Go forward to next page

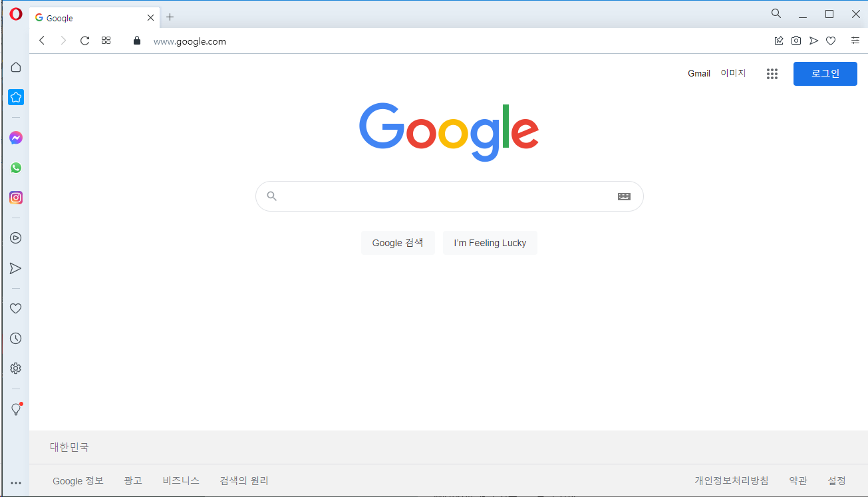pos(63,41)
